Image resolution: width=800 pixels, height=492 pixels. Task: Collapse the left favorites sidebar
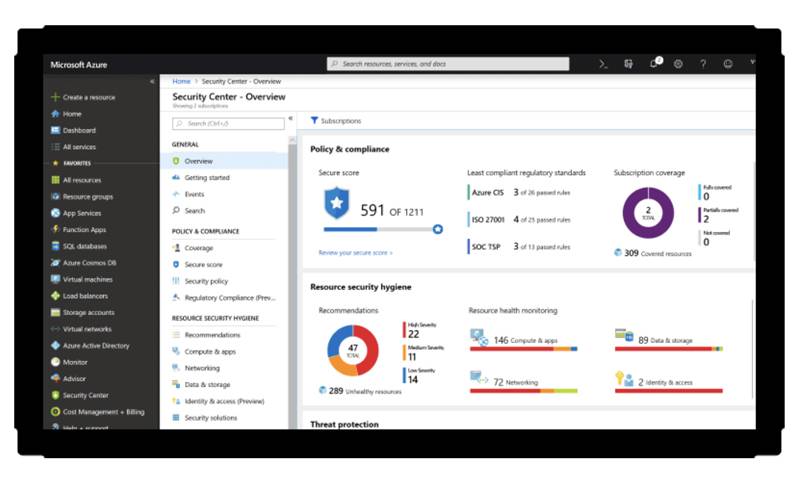click(152, 82)
